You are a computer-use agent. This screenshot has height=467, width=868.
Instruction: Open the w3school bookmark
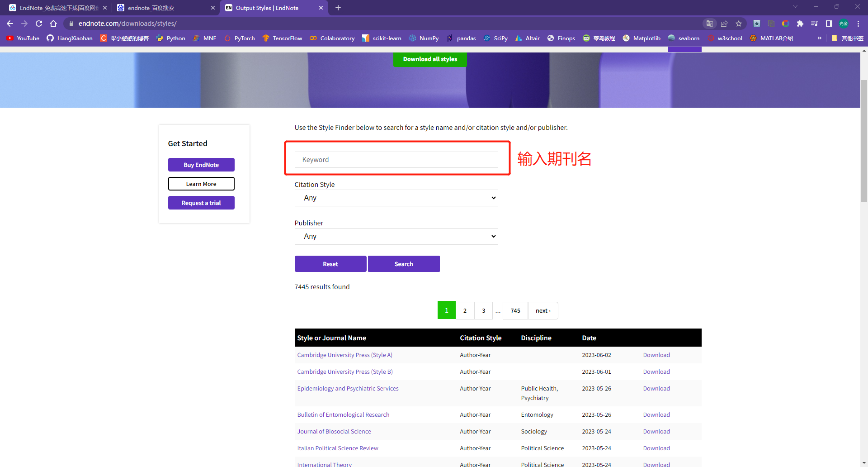point(725,38)
